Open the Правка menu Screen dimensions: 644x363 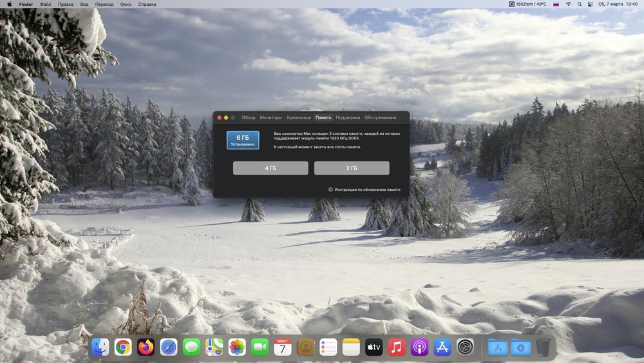tap(65, 4)
